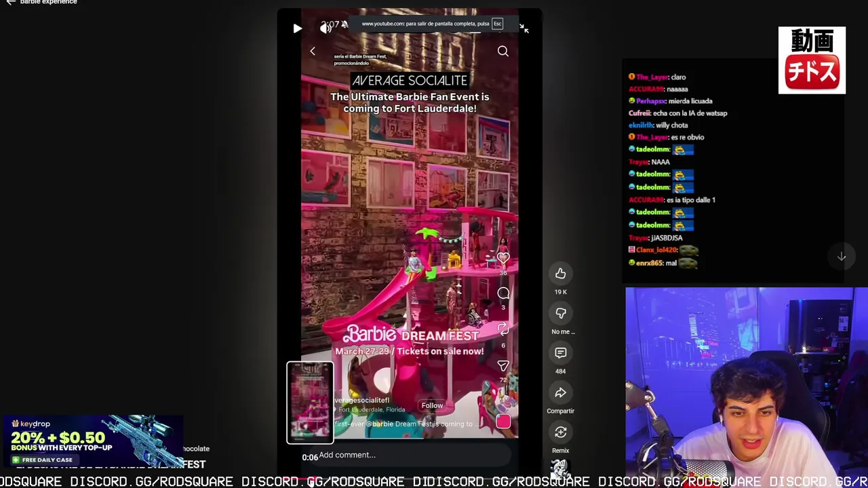This screenshot has height=488, width=868.
Task: Jump to latest chat with the down arrow
Action: point(842,257)
